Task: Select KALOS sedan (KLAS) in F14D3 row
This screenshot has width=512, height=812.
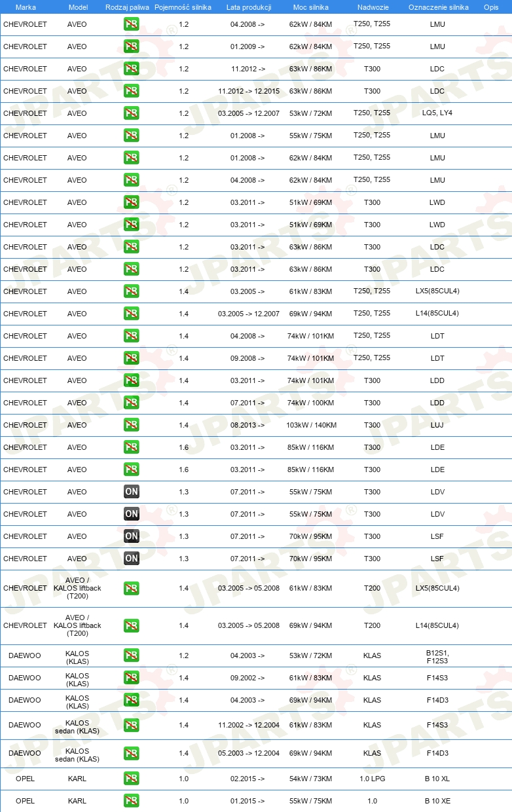Action: (77, 755)
